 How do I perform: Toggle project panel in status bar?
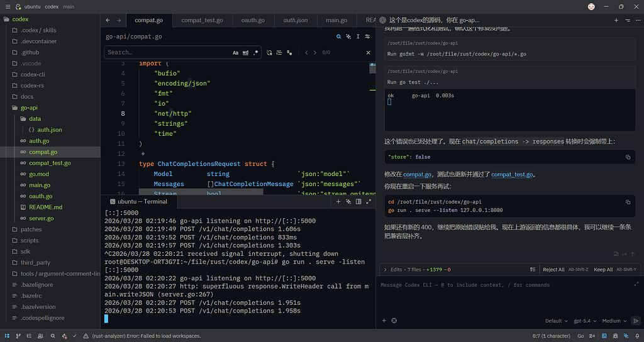point(7,336)
